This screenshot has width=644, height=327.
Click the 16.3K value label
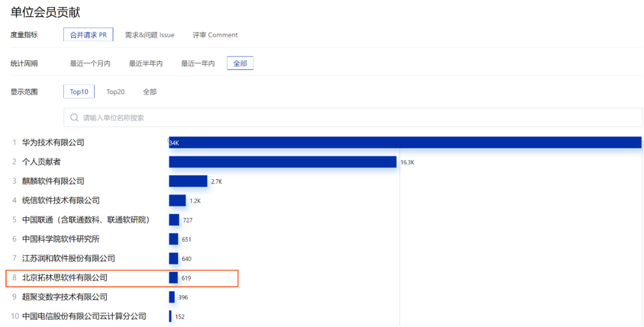pyautogui.click(x=407, y=162)
